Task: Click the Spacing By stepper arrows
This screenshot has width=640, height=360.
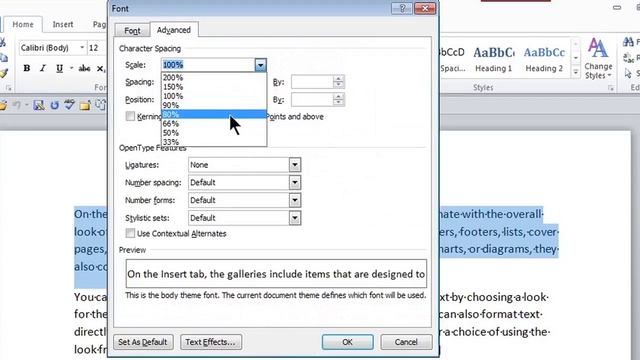Action: pyautogui.click(x=338, y=82)
